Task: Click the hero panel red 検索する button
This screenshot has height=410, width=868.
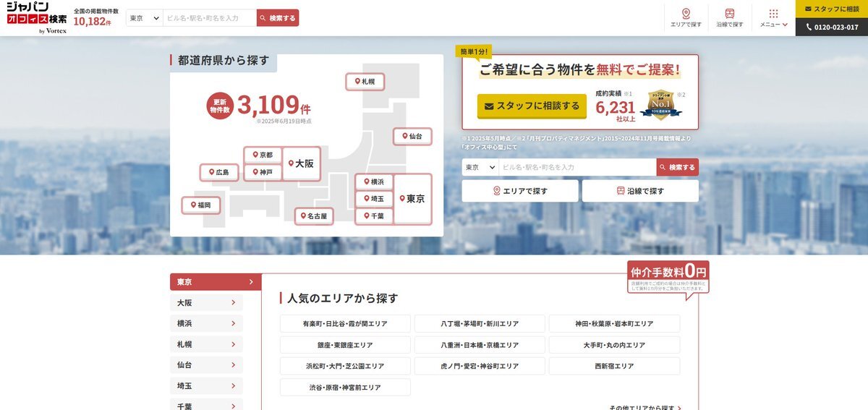Action: (x=678, y=167)
